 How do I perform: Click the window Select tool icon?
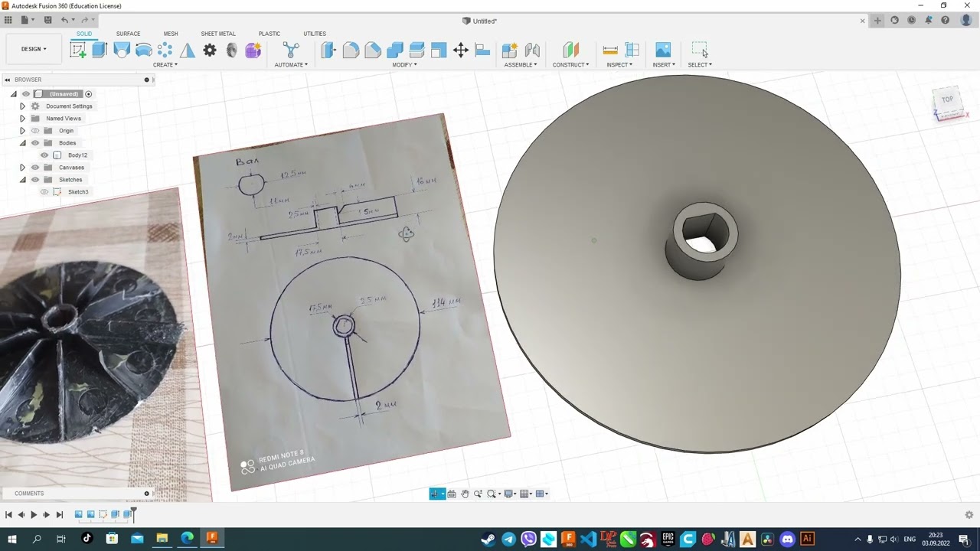pos(700,51)
